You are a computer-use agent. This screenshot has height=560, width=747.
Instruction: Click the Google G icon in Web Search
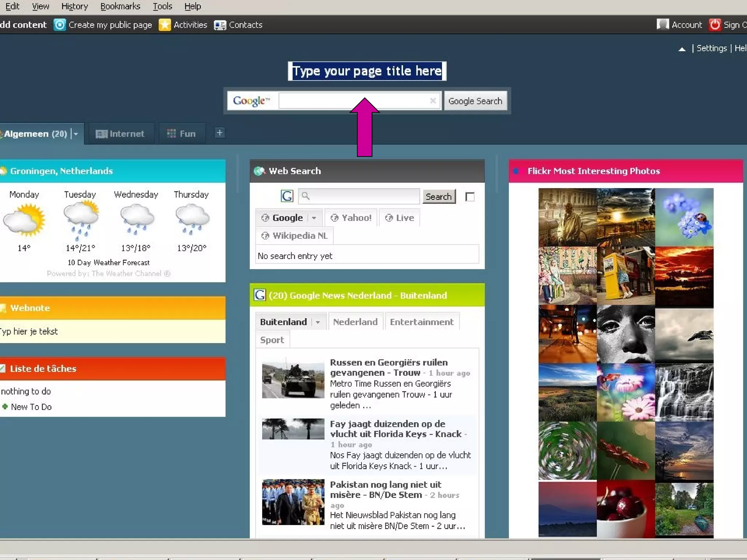(x=287, y=197)
